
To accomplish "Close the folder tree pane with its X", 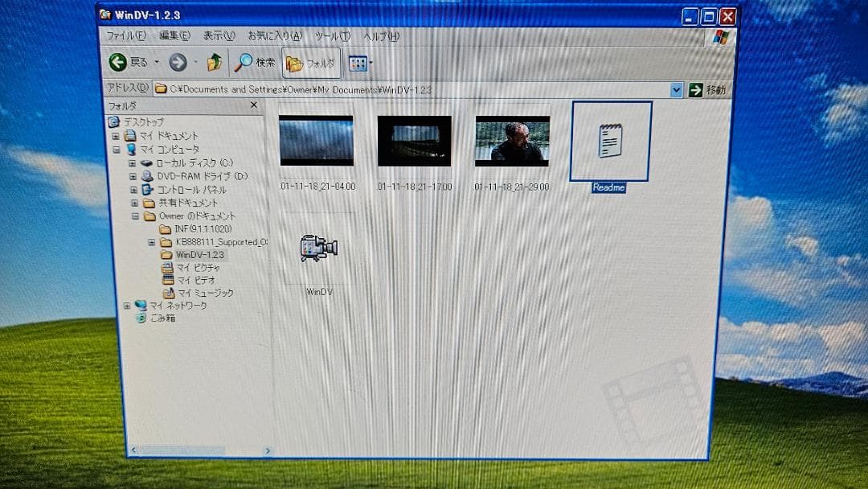I will point(254,105).
